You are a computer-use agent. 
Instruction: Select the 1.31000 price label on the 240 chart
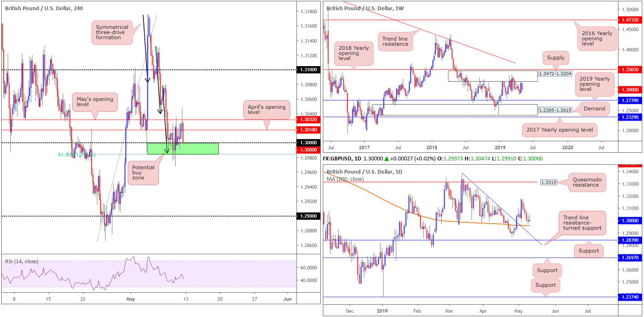click(307, 70)
